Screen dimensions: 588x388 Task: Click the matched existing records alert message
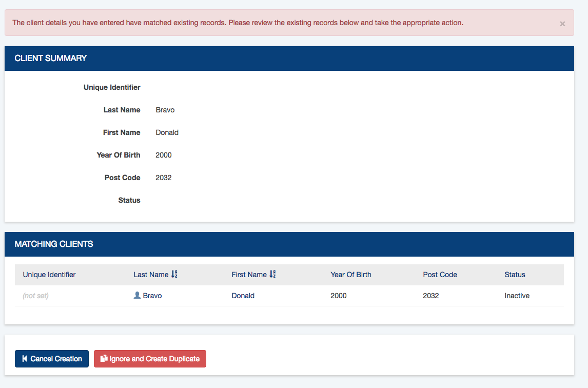coord(238,23)
